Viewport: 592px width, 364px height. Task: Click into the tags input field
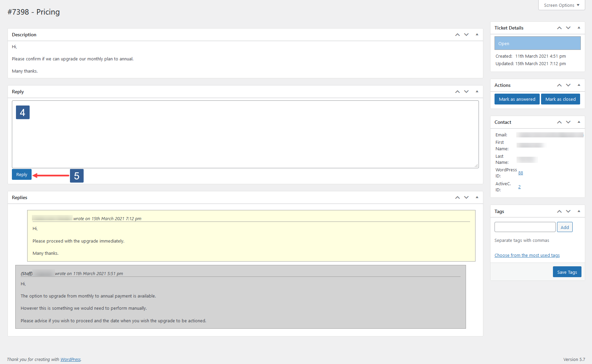[525, 227]
